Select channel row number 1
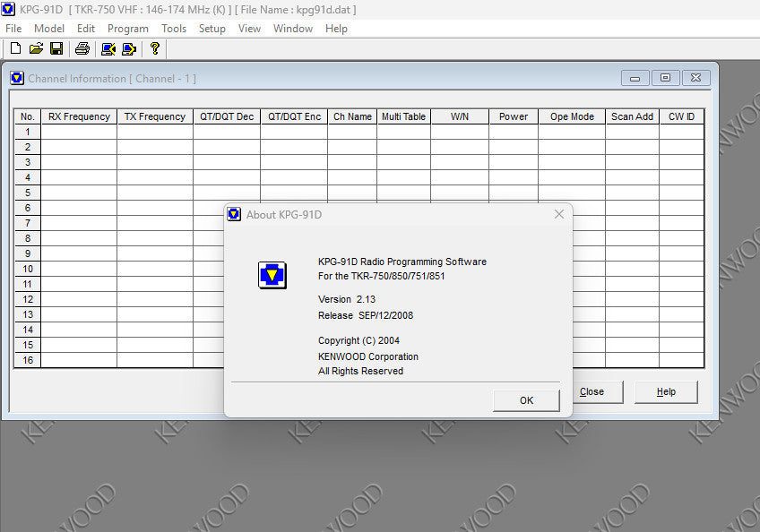Image resolution: width=760 pixels, height=532 pixels. 28,132
